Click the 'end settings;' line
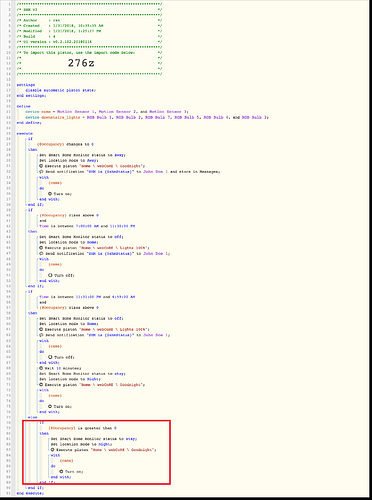 click(31, 96)
